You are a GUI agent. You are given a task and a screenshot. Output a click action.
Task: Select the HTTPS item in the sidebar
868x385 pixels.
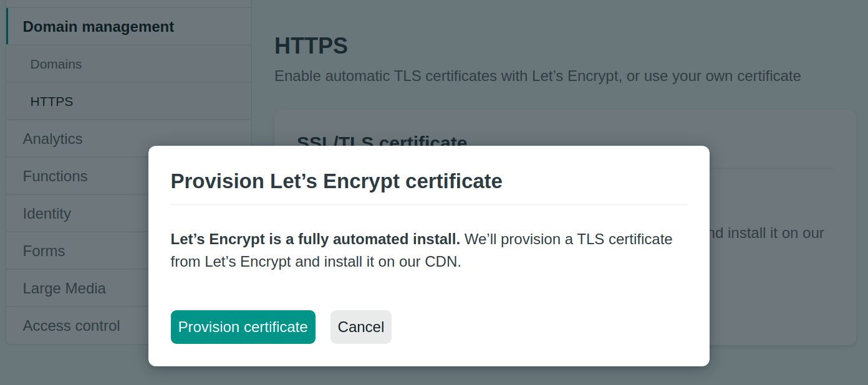pyautogui.click(x=52, y=102)
